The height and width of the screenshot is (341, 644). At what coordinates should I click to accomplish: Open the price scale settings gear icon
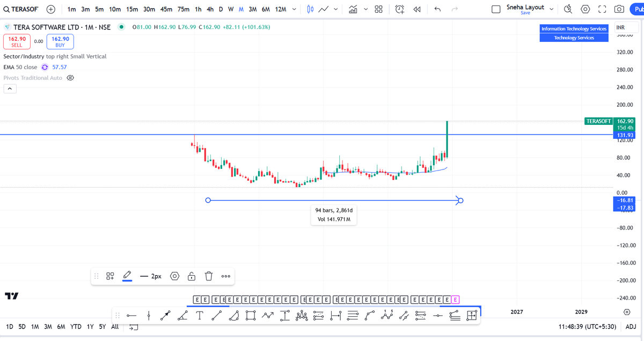pyautogui.click(x=627, y=312)
